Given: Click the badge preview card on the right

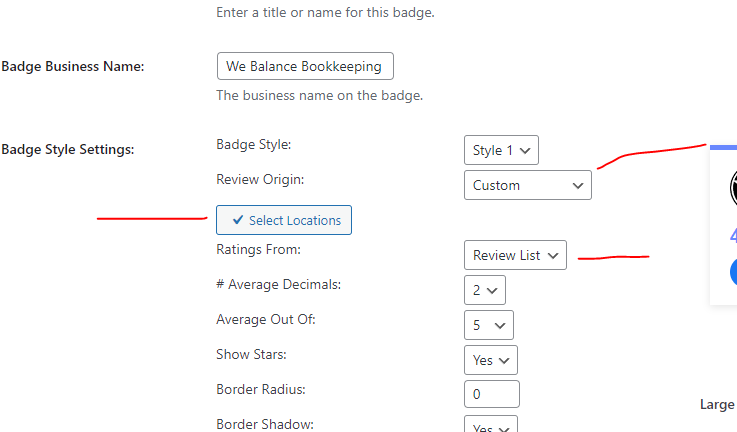Looking at the screenshot, I should pyautogui.click(x=723, y=225).
